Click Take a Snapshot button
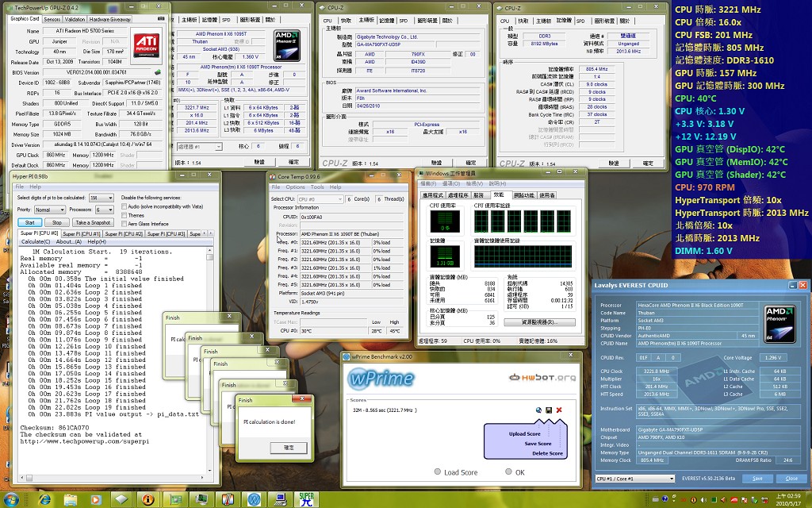 [x=93, y=222]
